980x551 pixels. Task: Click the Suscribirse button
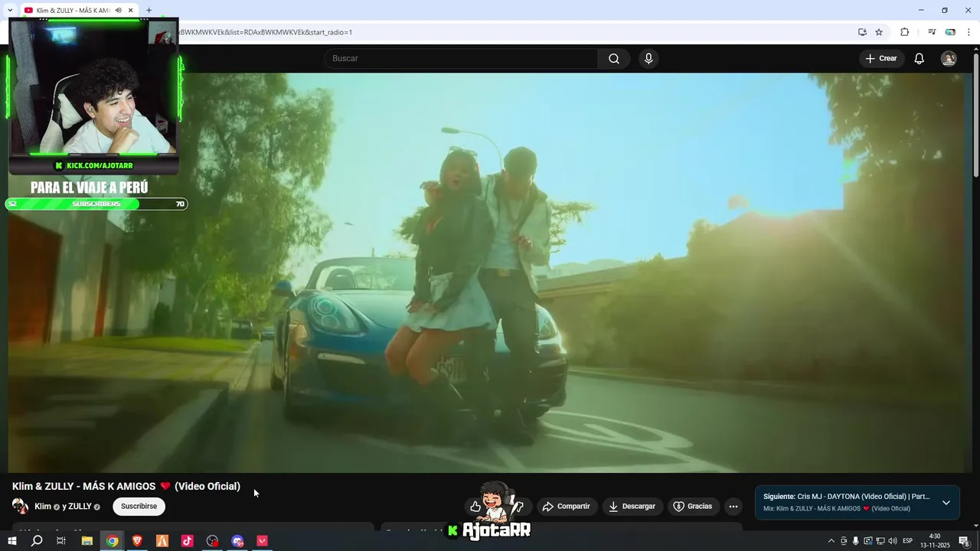[139, 507]
